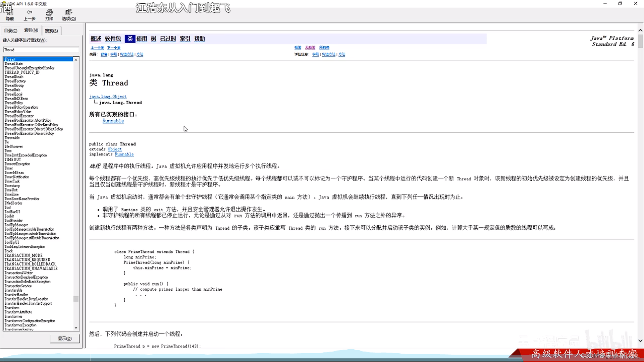Switch to the 目录(C) tab
The height and width of the screenshot is (362, 644).
click(10, 31)
